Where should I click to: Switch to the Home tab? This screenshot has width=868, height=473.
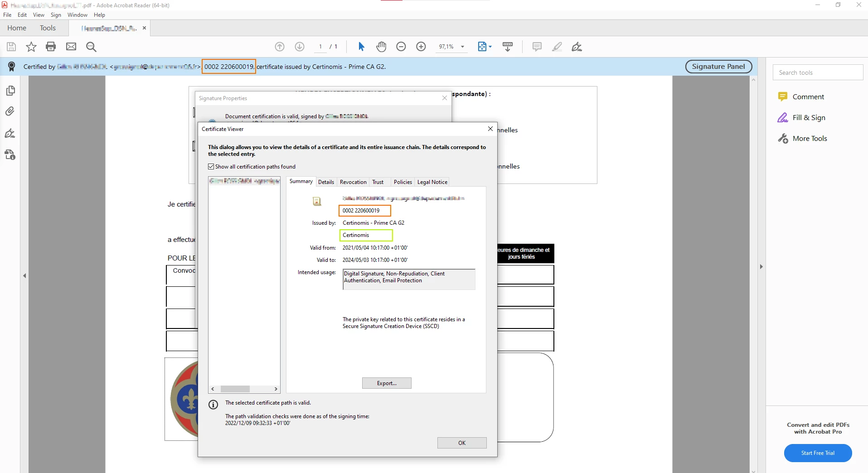(x=17, y=28)
